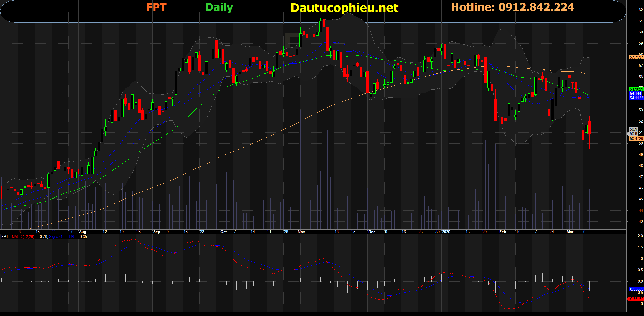Click the red -0.76489 MACD value tag

(x=636, y=299)
